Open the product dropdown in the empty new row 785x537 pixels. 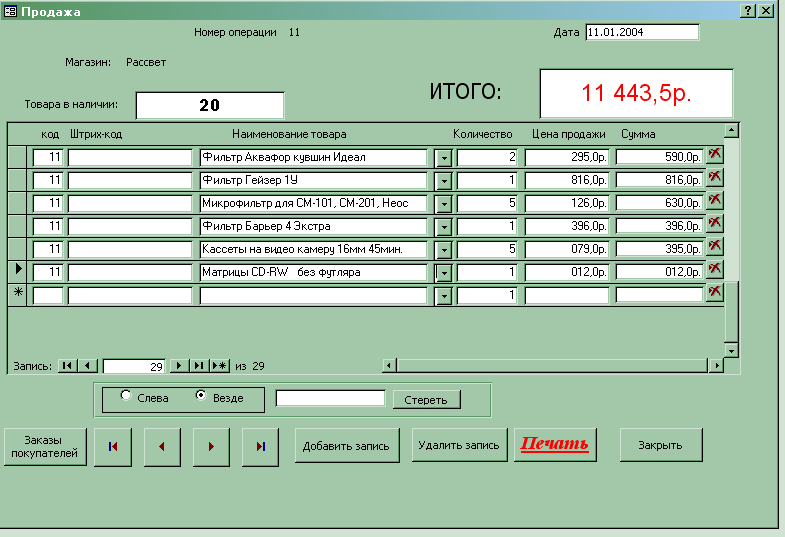click(x=444, y=295)
